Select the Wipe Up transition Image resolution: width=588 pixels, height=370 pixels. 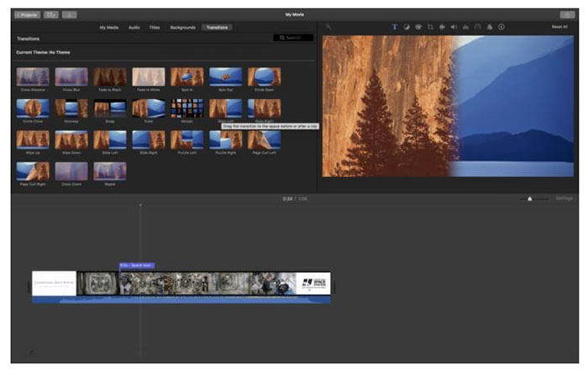point(33,139)
